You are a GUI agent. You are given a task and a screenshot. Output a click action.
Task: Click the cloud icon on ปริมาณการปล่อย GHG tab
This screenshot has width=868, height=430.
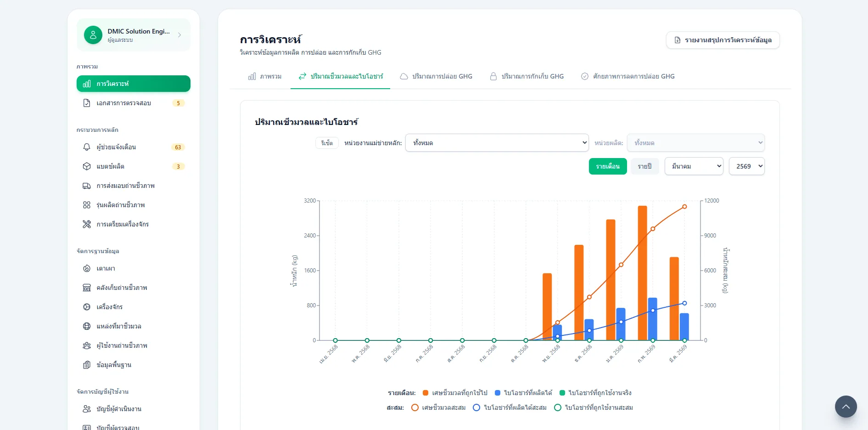click(x=404, y=76)
